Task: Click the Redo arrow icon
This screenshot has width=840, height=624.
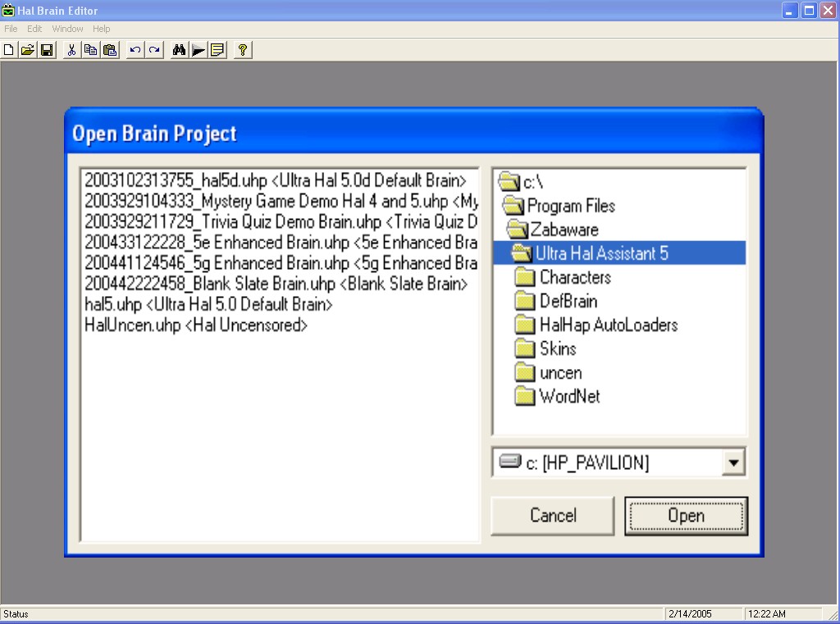Action: click(x=154, y=50)
